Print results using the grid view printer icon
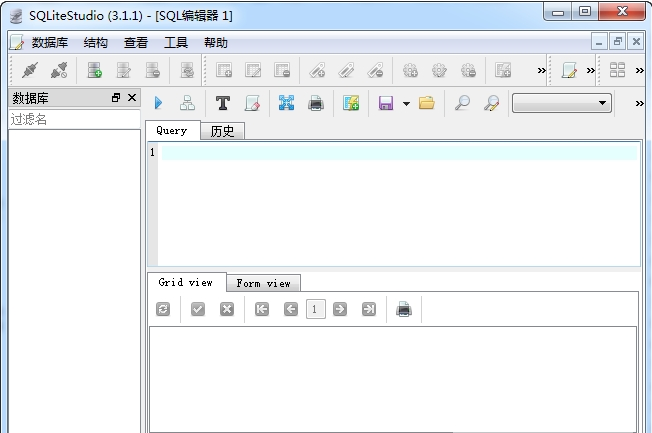The height and width of the screenshot is (433, 652). 404,310
